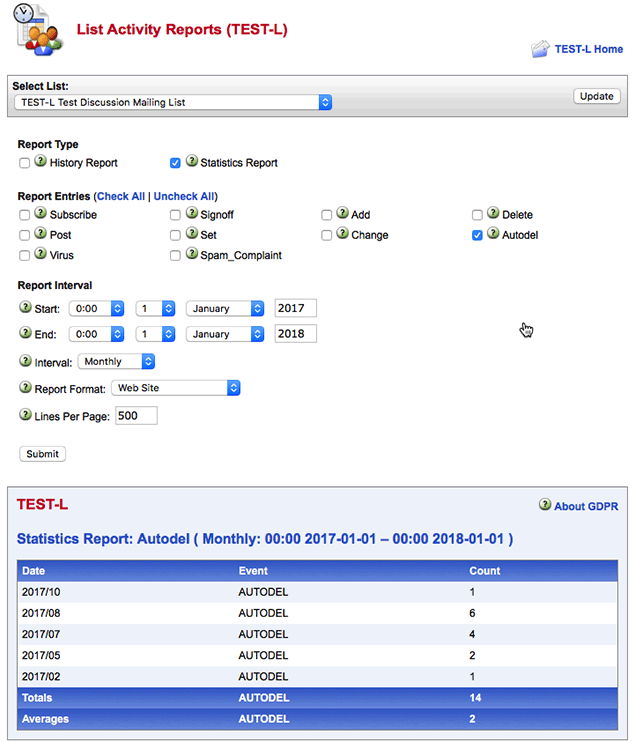635x742 pixels.
Task: Open help icon beside Delete
Action: pyautogui.click(x=493, y=213)
